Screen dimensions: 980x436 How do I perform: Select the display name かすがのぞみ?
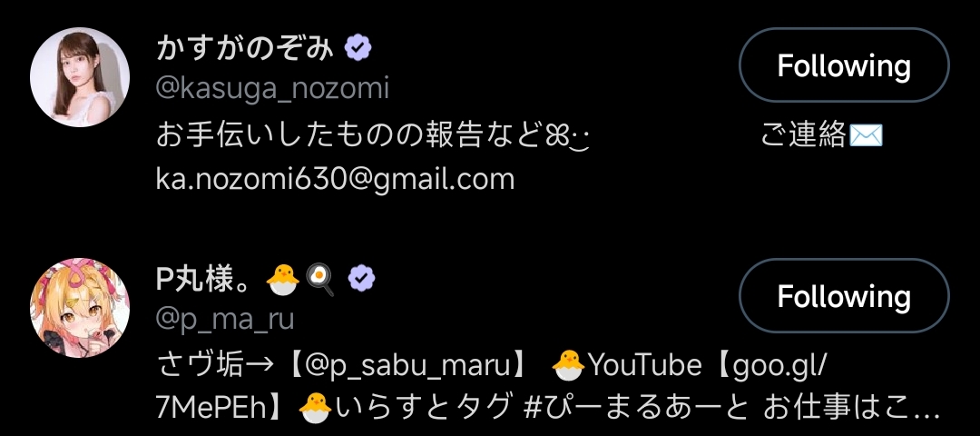[244, 48]
